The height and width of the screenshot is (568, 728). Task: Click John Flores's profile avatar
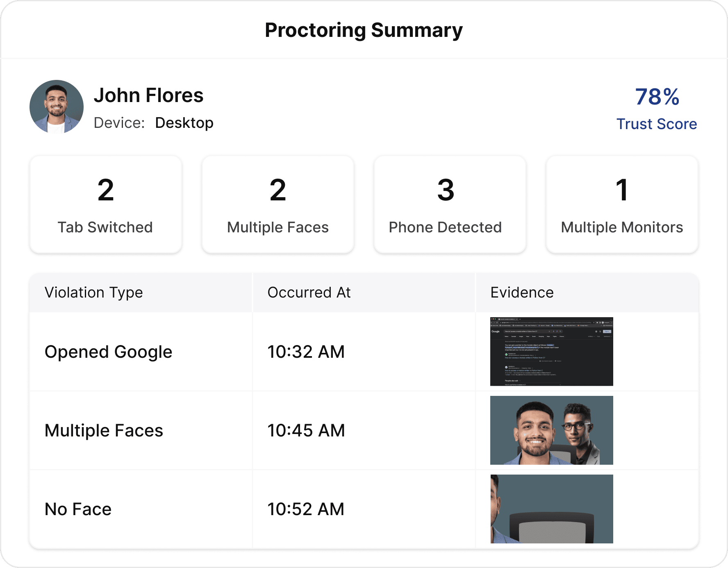(x=57, y=107)
